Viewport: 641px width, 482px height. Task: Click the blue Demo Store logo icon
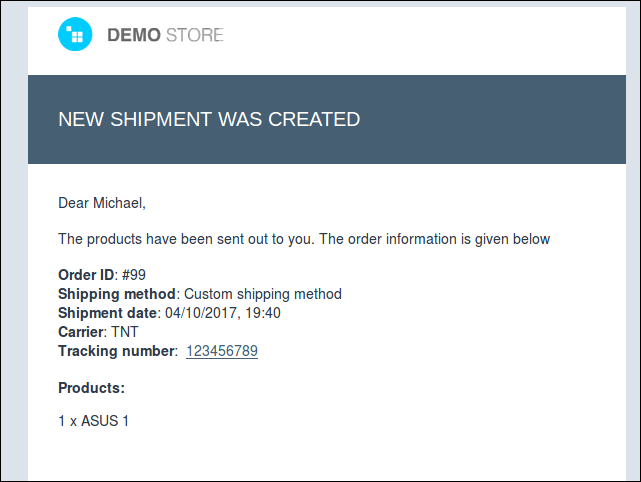[75, 34]
